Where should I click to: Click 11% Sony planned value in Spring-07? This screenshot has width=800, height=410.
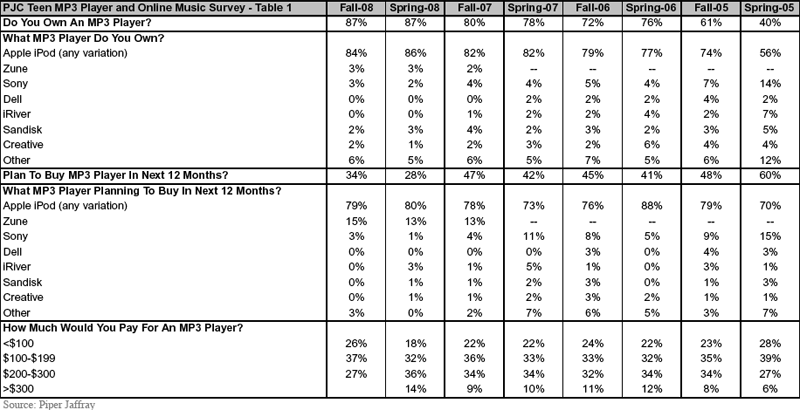pos(534,236)
